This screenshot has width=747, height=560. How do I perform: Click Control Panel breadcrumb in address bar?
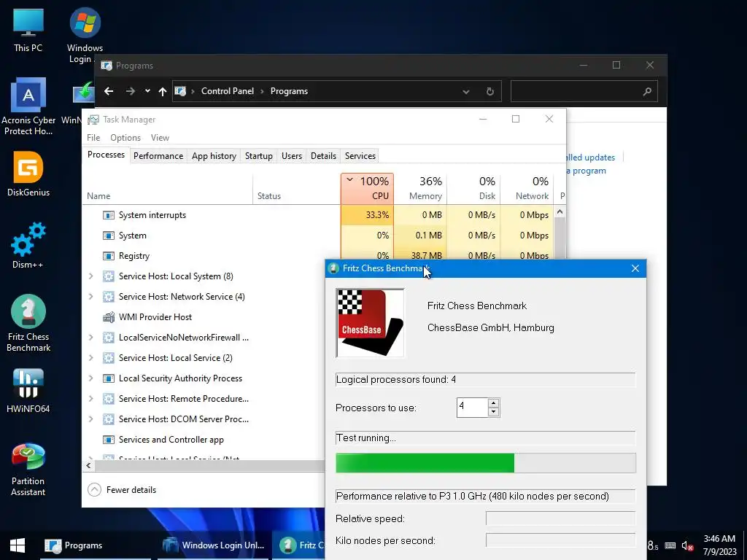228,91
